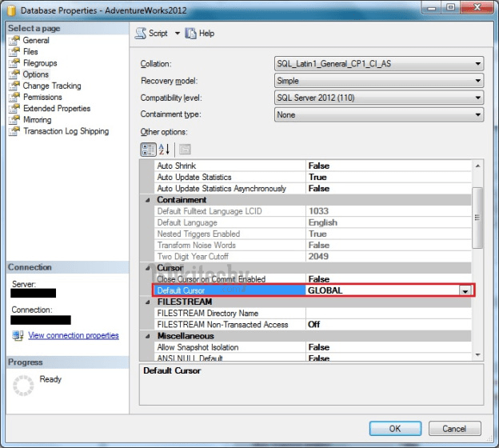Click the Extended Properties page icon
The width and height of the screenshot is (499, 448).
click(14, 108)
